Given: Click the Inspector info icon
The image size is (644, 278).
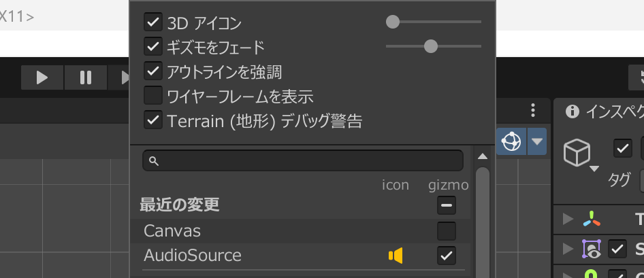Looking at the screenshot, I should coord(573,111).
